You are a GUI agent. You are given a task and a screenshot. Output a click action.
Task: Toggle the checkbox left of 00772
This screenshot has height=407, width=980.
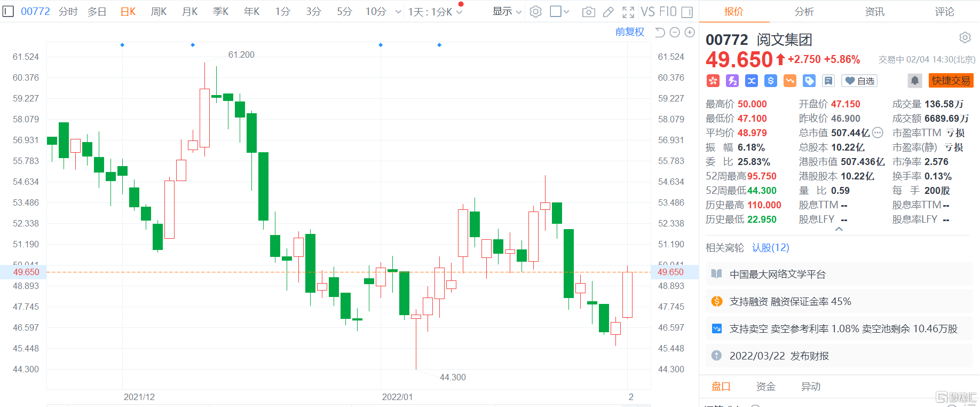point(8,11)
